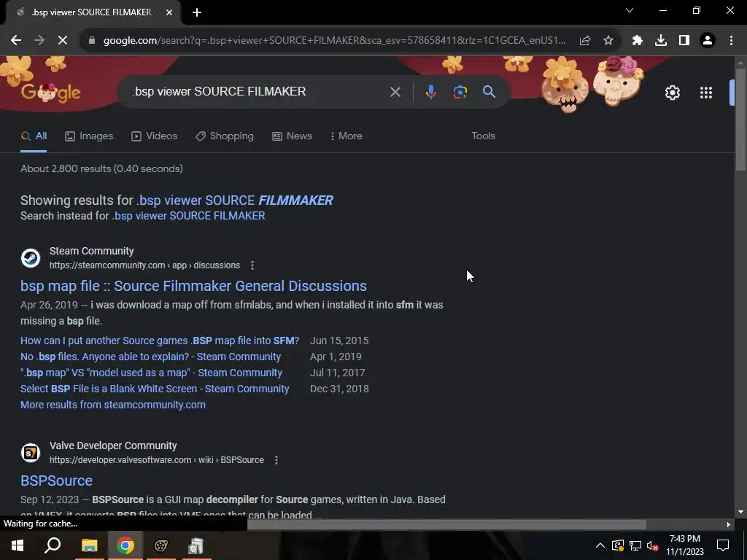Click the horizontal scrollbar right arrow
This screenshot has height=560, width=747.
[x=729, y=525]
